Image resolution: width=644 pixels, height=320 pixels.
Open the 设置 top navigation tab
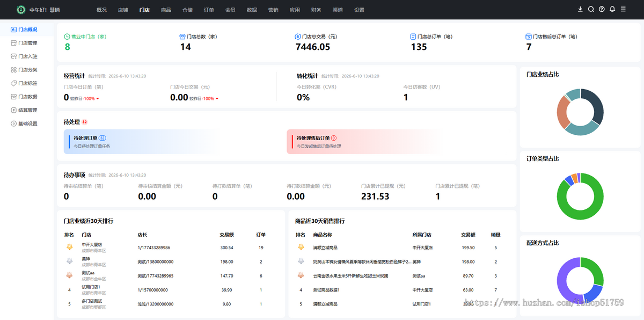coord(359,10)
